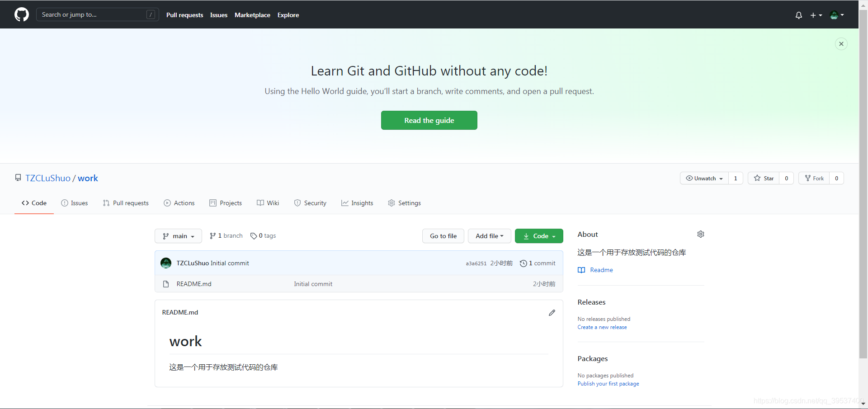View the 0 tags link
Image resolution: width=868 pixels, height=409 pixels.
tap(263, 236)
